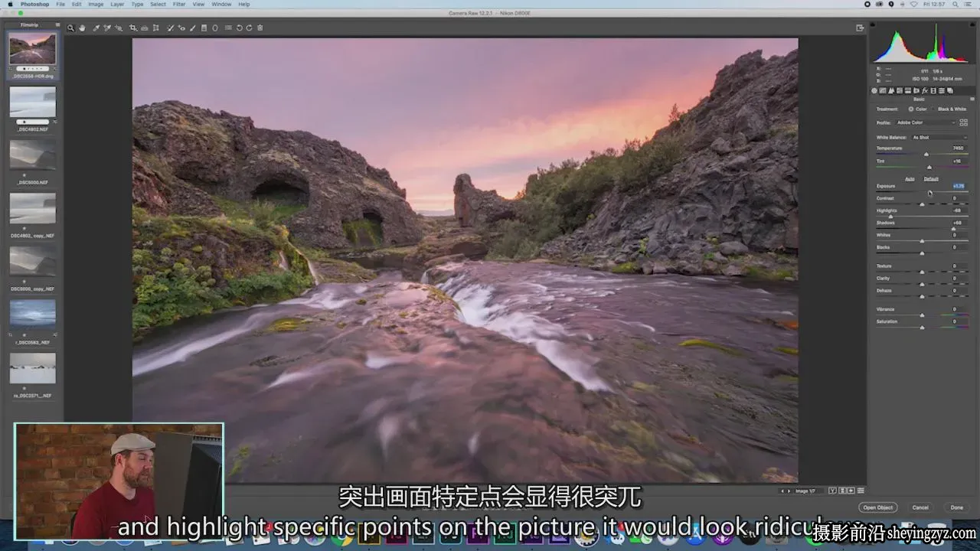Open the Window menu
This screenshot has width=980, height=551.
[221, 5]
